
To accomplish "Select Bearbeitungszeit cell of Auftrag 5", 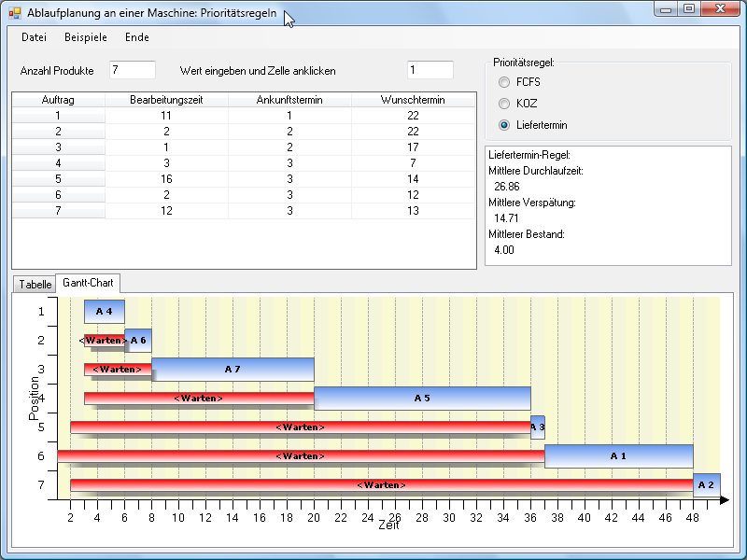I will pos(166,179).
